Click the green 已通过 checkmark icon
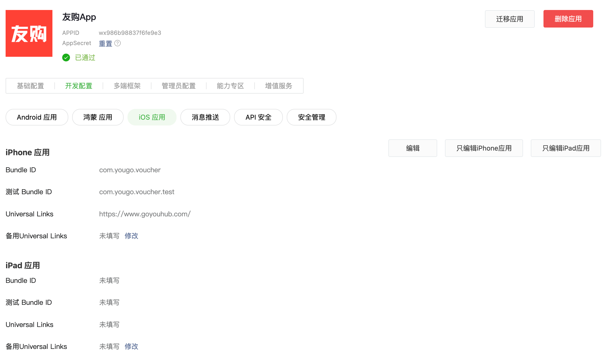 pos(66,58)
